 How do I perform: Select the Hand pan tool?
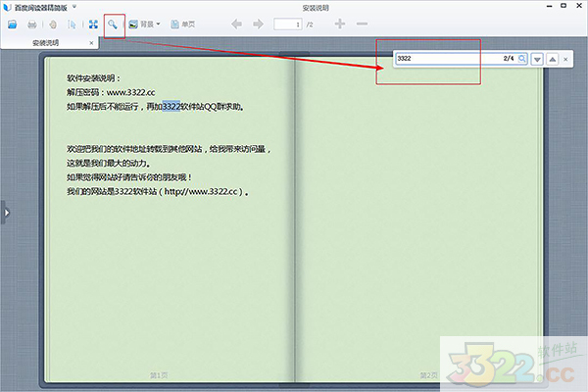[x=53, y=24]
